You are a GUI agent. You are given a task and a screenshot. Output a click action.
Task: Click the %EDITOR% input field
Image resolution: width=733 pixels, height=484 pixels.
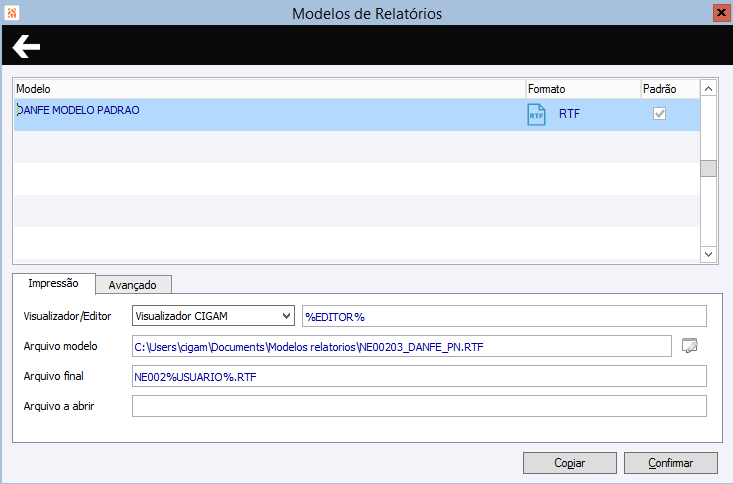click(504, 317)
